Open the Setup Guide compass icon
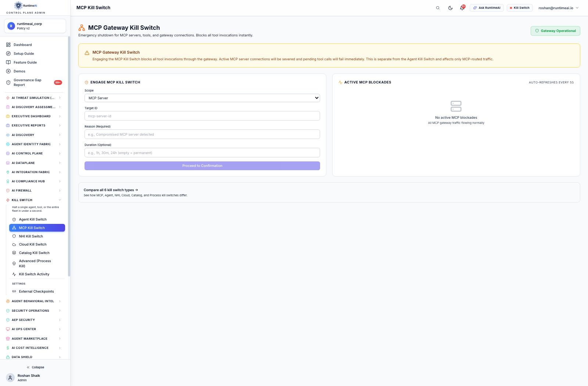This screenshot has width=588, height=386. click(x=8, y=54)
